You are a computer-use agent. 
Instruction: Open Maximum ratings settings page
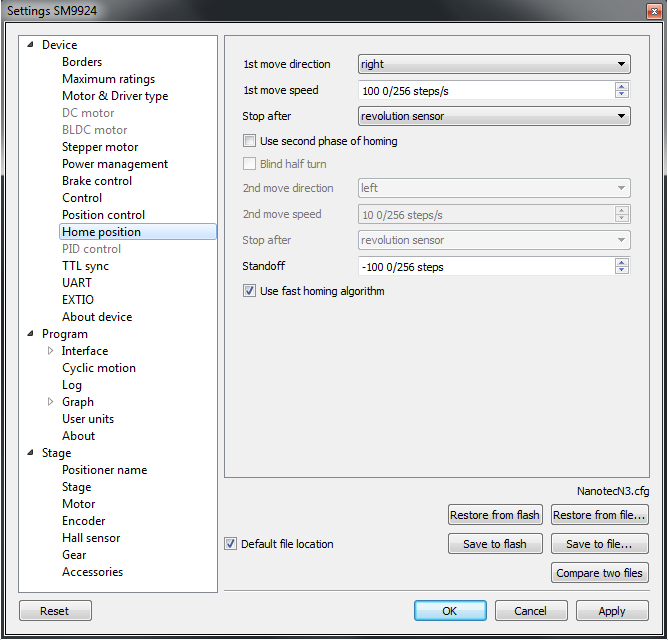[108, 79]
